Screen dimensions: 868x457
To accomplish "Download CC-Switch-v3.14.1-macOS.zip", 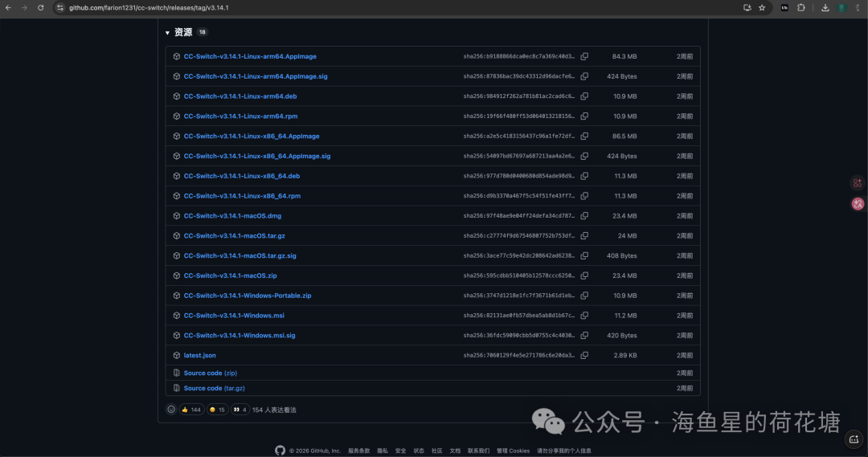I will [231, 275].
